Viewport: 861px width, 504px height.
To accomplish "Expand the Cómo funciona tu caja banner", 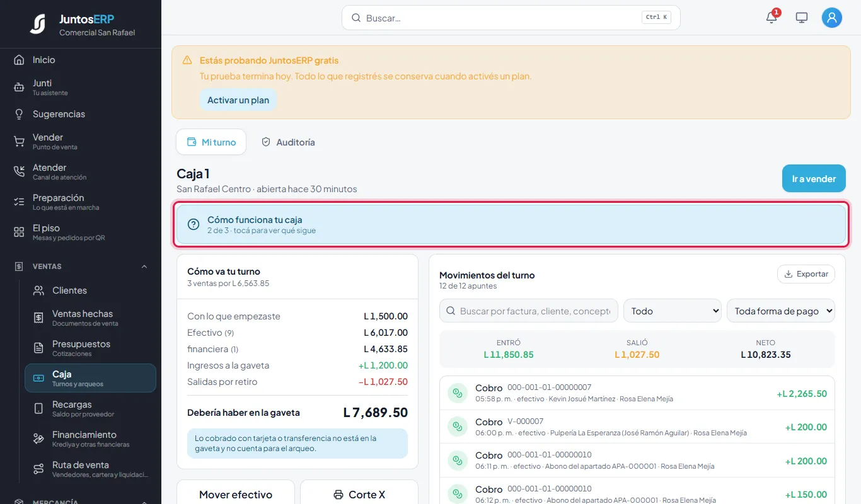I will [x=511, y=224].
